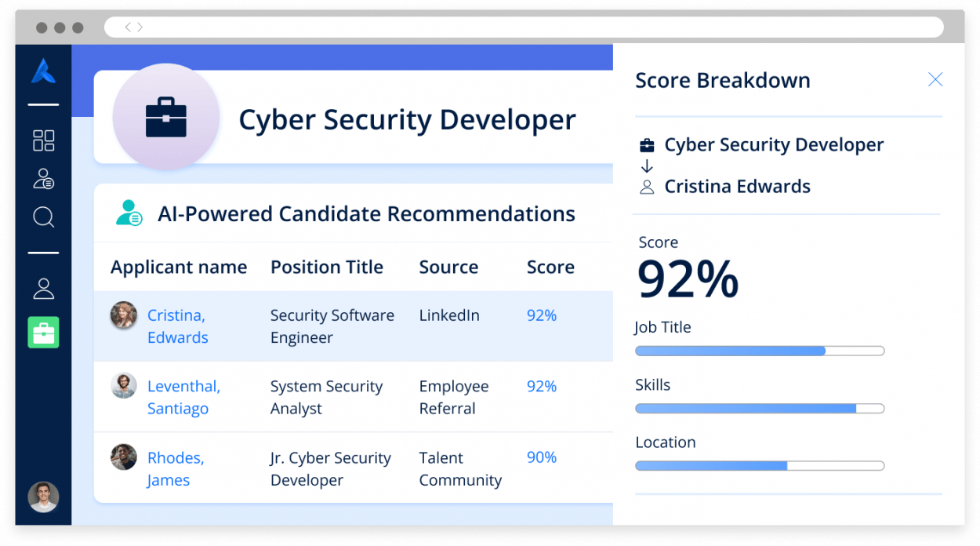Image resolution: width=980 pixels, height=546 pixels.
Task: Open Cristina, Edwards candidate profile
Action: click(x=177, y=326)
